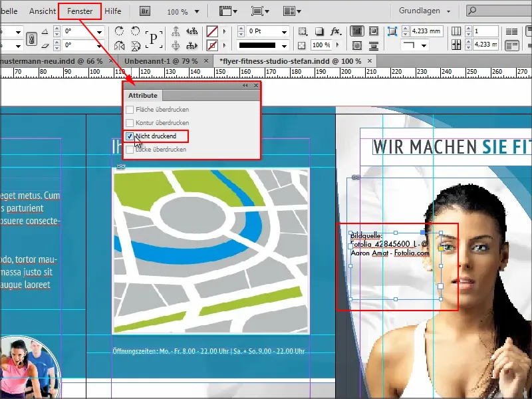Toggle Fläche überdrucken checkbox
The image size is (532, 399).
click(x=130, y=110)
